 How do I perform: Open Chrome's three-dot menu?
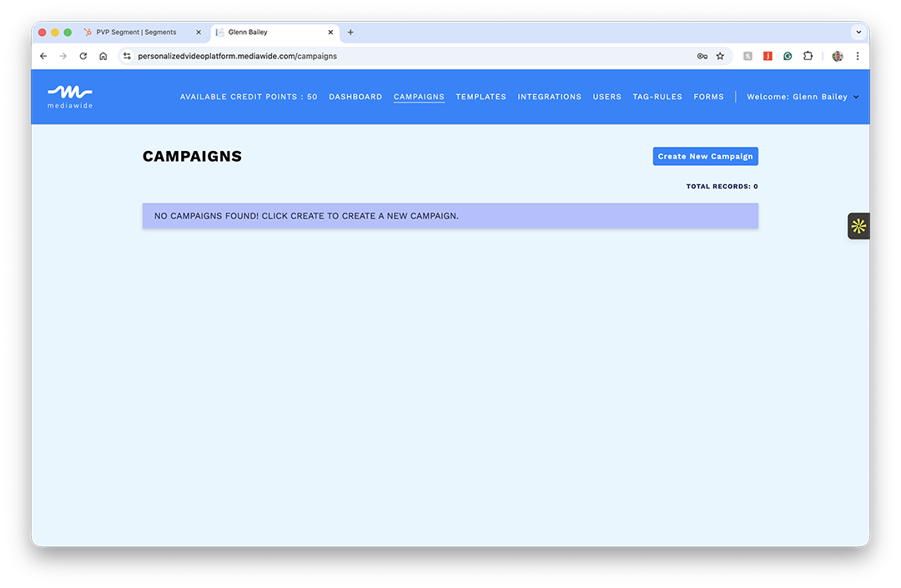tap(858, 56)
